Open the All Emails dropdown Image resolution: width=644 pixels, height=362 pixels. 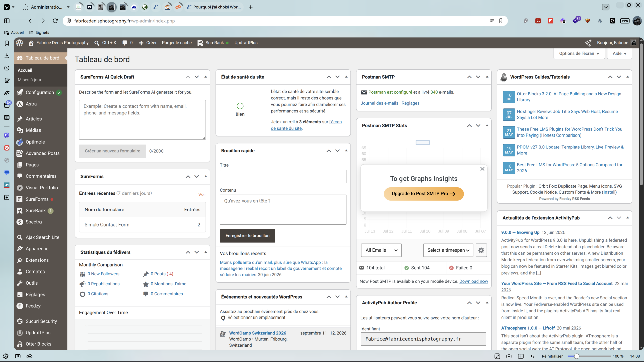pyautogui.click(x=381, y=250)
